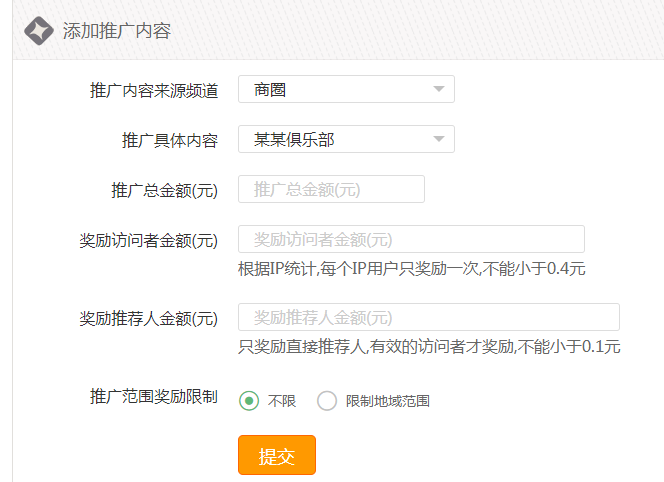Focus the 推广总金额(元) input field
664x482 pixels.
pos(331,189)
